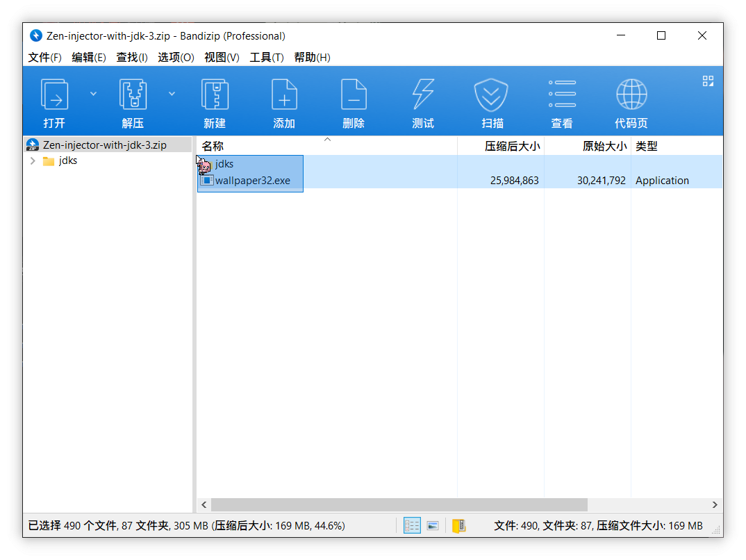The width and height of the screenshot is (746, 560).
Task: Click the Bandizip logo in title bar
Action: click(x=35, y=35)
